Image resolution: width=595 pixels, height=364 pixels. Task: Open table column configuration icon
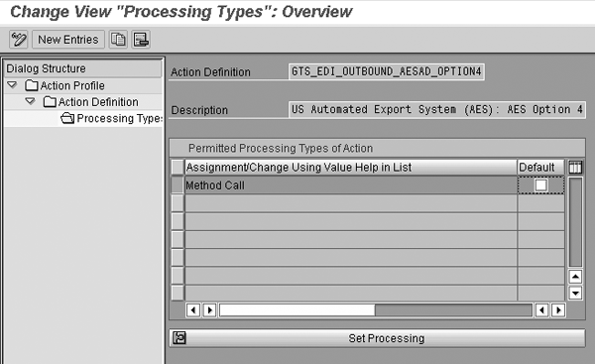pyautogui.click(x=575, y=168)
